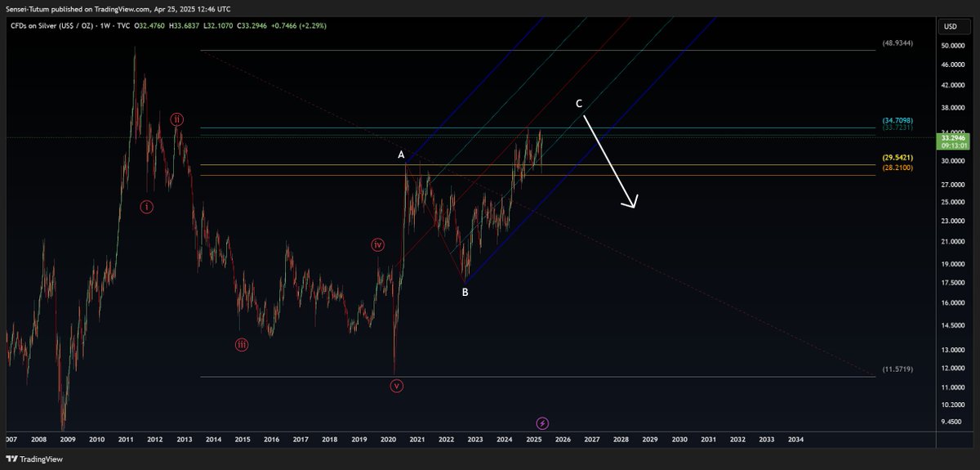Image resolution: width=980 pixels, height=470 pixels.
Task: Select the circled wave ii label
Action: (x=176, y=119)
